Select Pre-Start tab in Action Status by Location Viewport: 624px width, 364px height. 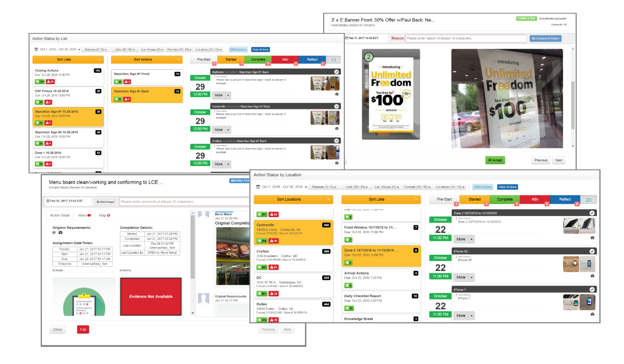[444, 199]
